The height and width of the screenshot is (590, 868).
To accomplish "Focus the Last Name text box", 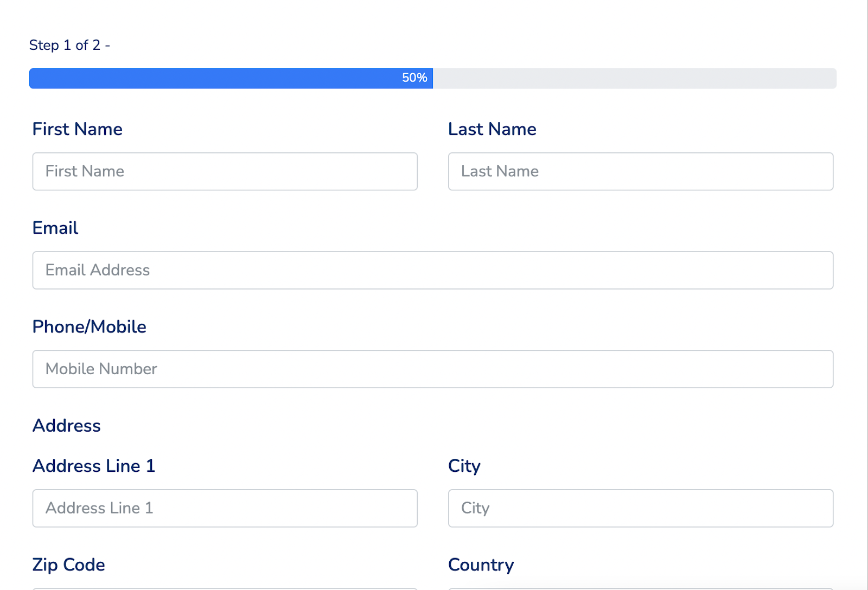I will (641, 171).
